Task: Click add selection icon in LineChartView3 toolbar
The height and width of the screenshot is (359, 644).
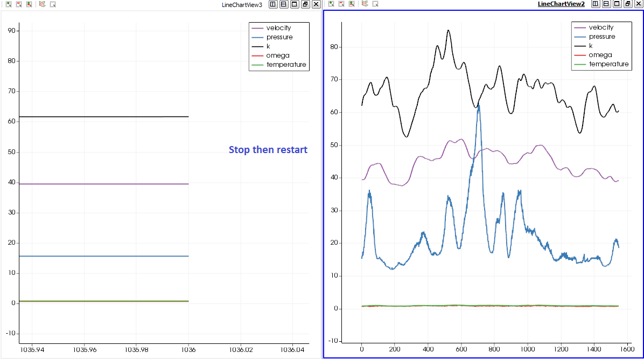Action: point(9,4)
